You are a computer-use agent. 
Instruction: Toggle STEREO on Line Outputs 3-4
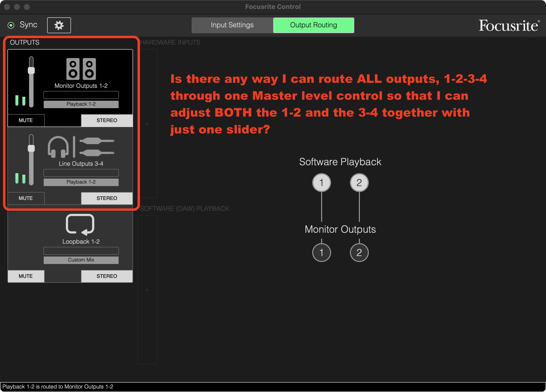pos(107,198)
